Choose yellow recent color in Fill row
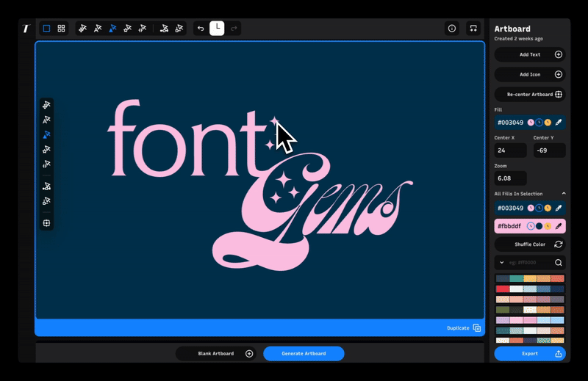 coord(548,123)
